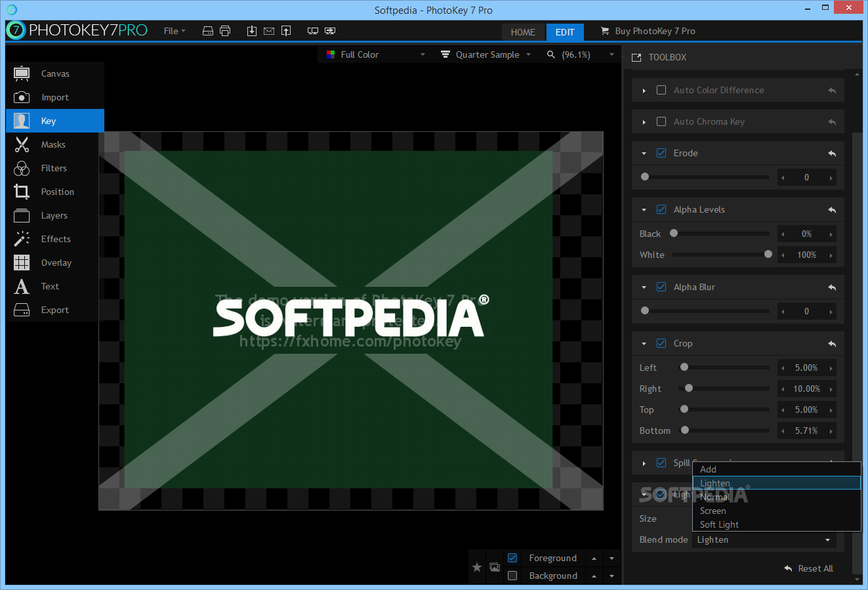Viewport: 868px width, 590px height.
Task: Choose Lighten from blend mode list
Action: pyautogui.click(x=777, y=483)
